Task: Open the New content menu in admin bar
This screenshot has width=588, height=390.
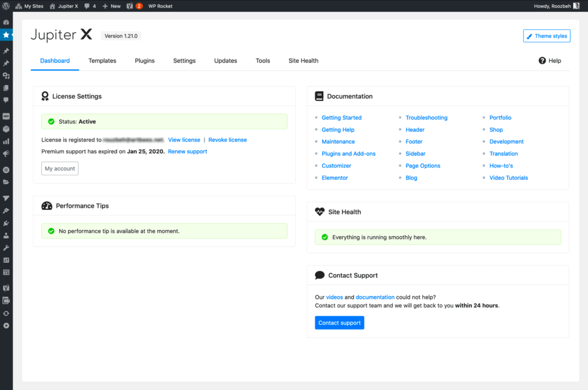Action: pyautogui.click(x=111, y=6)
